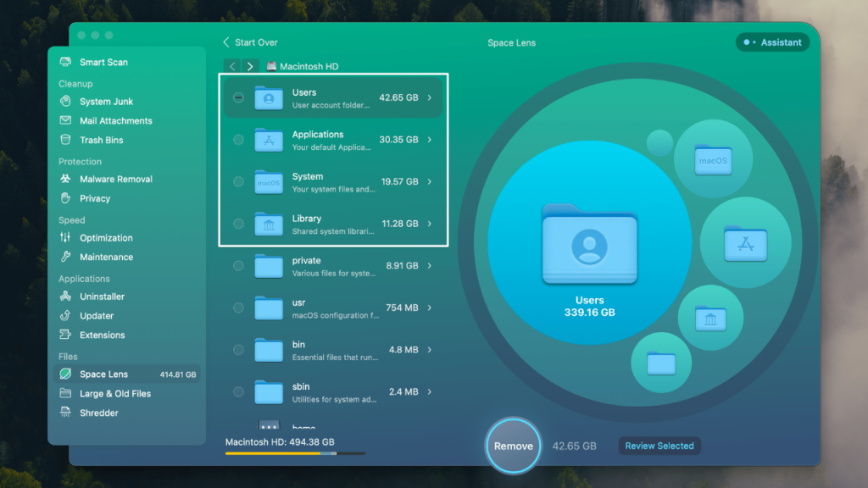
Task: Drill into the private folder chevron
Action: pos(430,266)
